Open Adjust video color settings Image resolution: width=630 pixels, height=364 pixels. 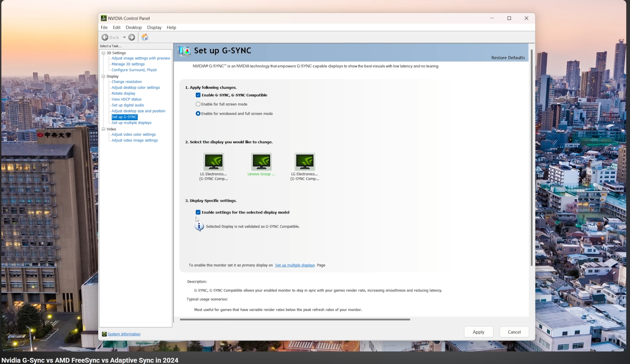pyautogui.click(x=133, y=134)
